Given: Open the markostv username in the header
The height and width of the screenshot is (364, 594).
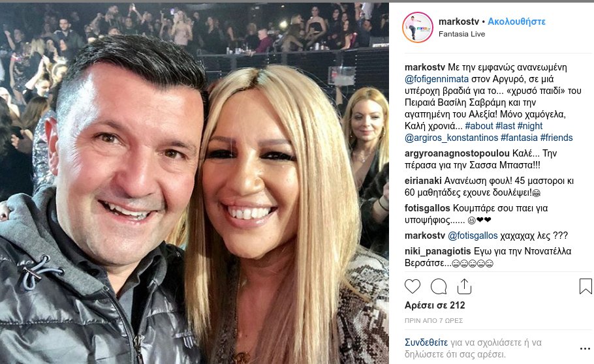Looking at the screenshot, I should tap(459, 22).
